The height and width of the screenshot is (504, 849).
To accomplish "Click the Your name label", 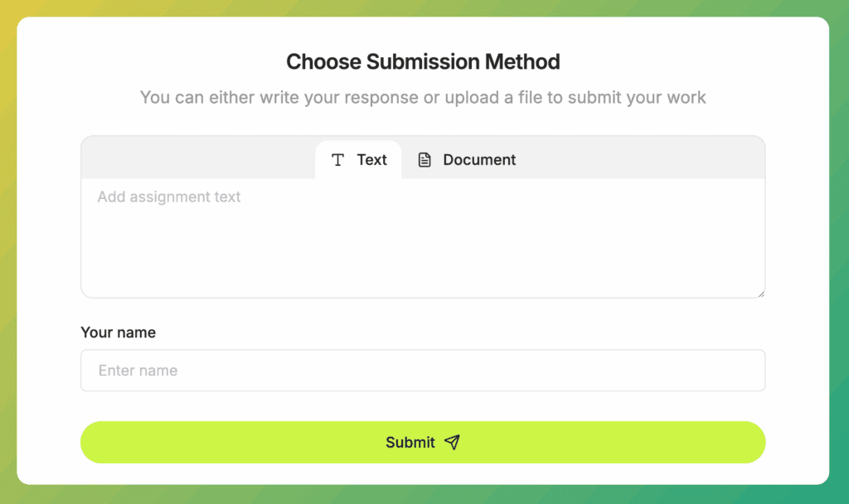I will click(118, 332).
